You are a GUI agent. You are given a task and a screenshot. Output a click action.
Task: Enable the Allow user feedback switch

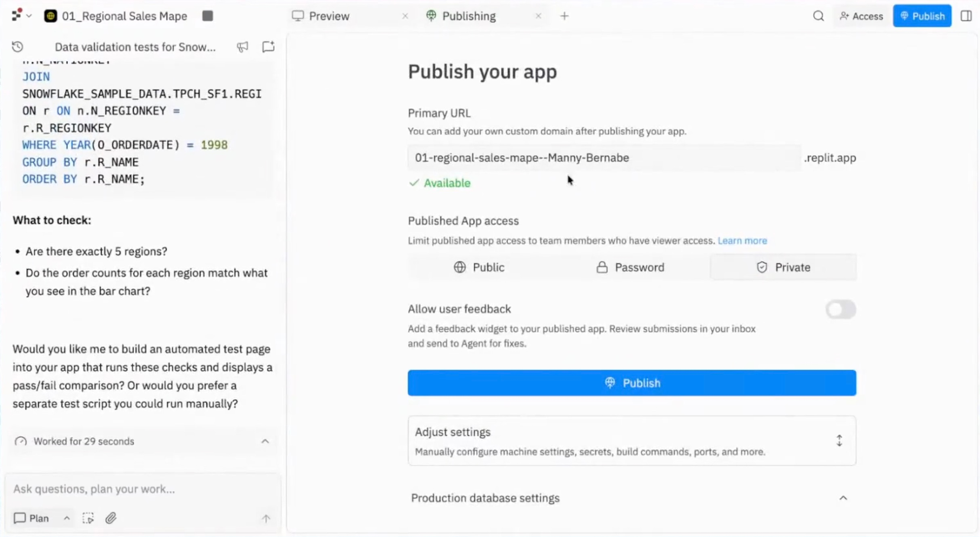[841, 309]
